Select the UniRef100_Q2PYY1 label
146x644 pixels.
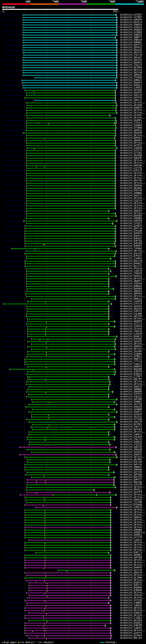coord(131,45)
